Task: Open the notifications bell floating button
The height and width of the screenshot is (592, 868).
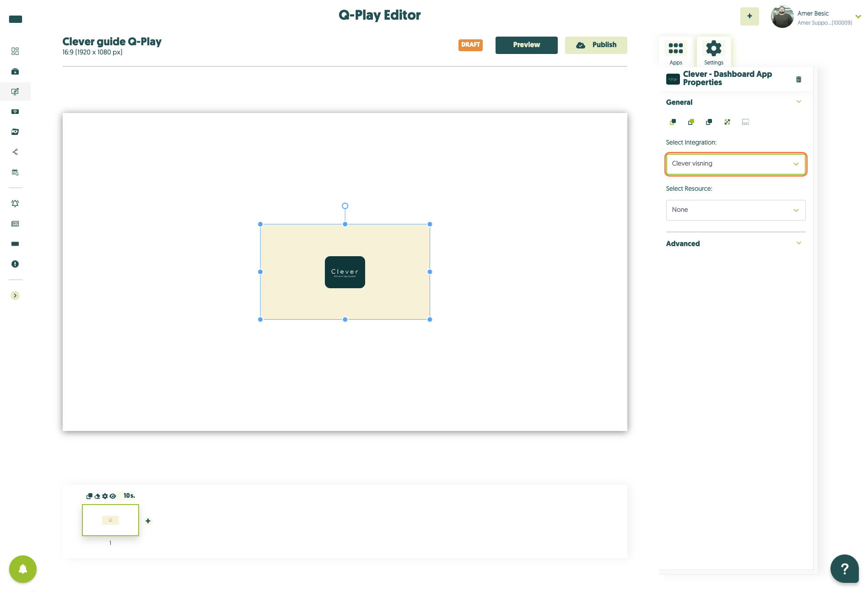Action: pyautogui.click(x=23, y=569)
